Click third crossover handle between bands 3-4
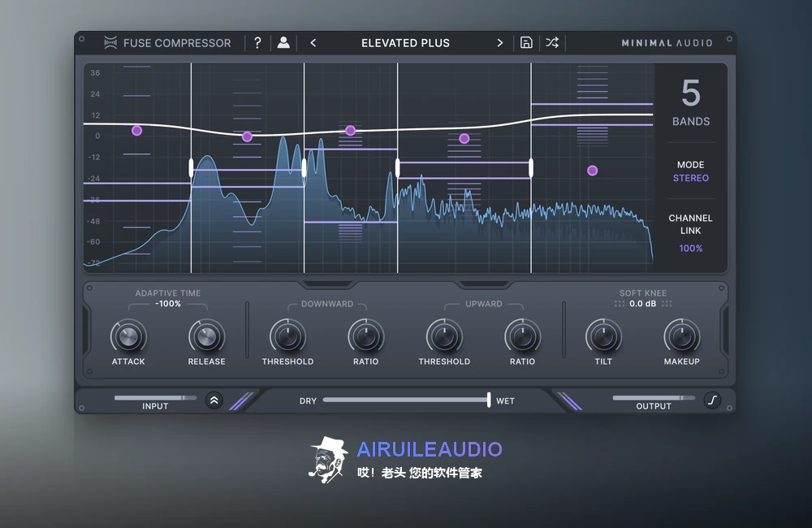Image resolution: width=812 pixels, height=528 pixels. pos(398,168)
